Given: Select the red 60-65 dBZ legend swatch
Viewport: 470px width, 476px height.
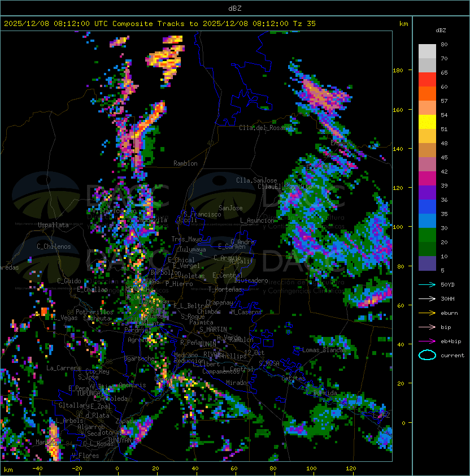Looking at the screenshot, I should click(427, 80).
